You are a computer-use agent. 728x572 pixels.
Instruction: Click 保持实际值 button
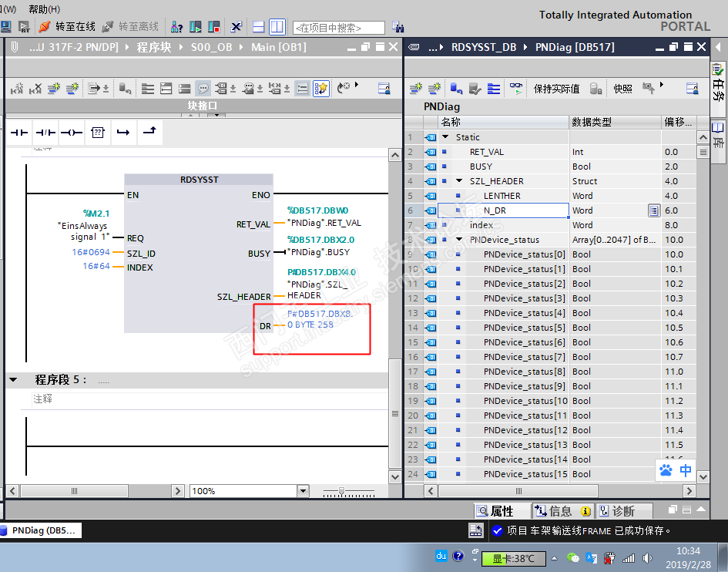(x=556, y=89)
